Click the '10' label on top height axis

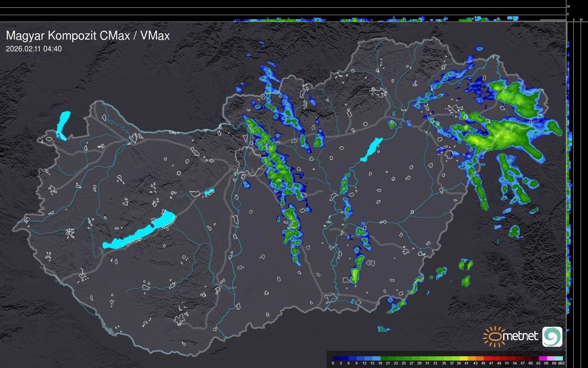pos(569,6)
